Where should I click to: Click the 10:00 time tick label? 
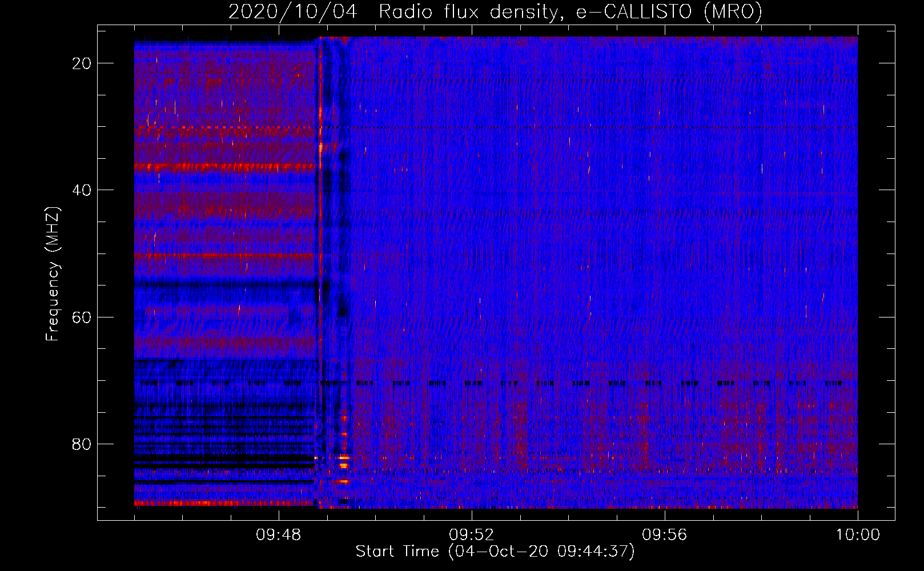pyautogui.click(x=858, y=535)
